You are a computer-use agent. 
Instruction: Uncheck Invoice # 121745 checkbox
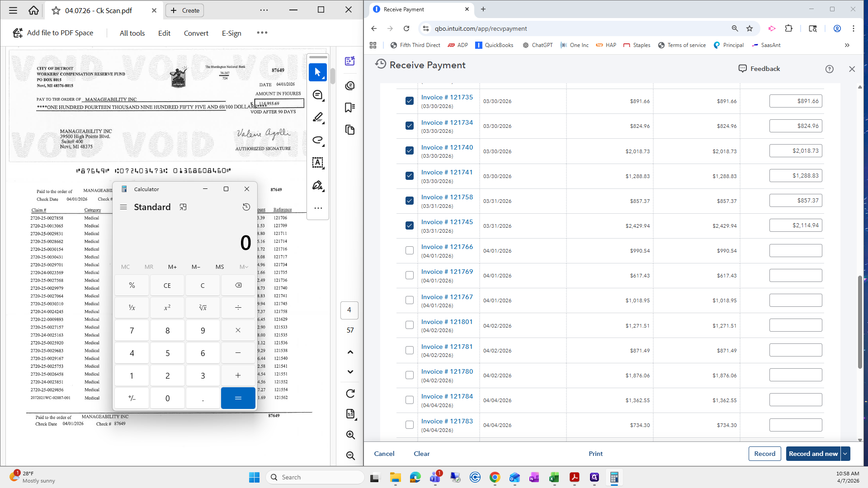coord(410,225)
